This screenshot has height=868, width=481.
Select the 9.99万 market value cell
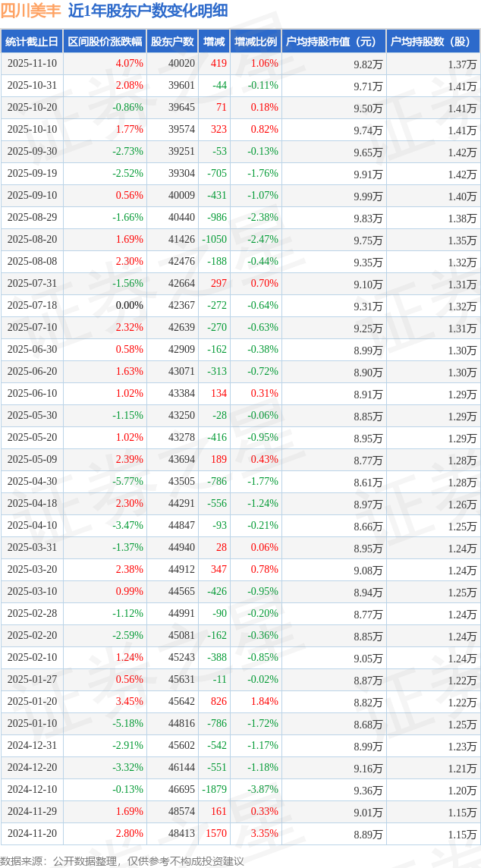[x=368, y=196]
